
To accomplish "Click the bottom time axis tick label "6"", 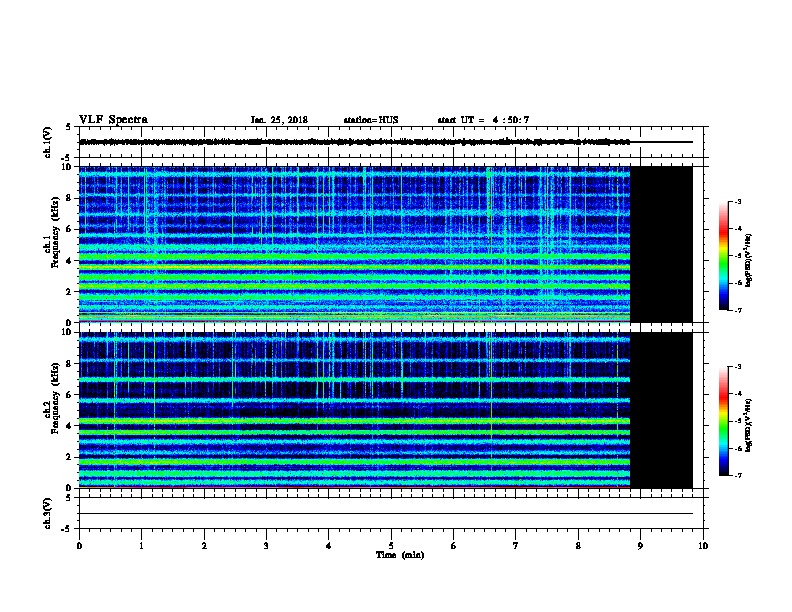I will click(x=453, y=545).
